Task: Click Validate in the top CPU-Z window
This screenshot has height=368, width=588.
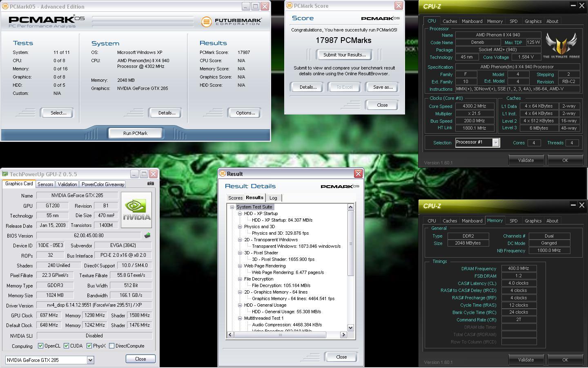Action: click(x=526, y=160)
